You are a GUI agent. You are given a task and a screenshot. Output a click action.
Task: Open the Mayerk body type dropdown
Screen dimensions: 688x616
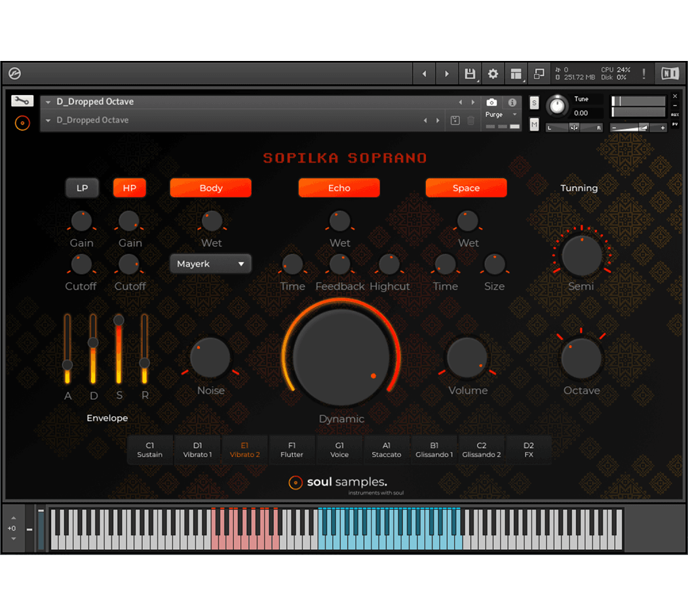click(210, 264)
